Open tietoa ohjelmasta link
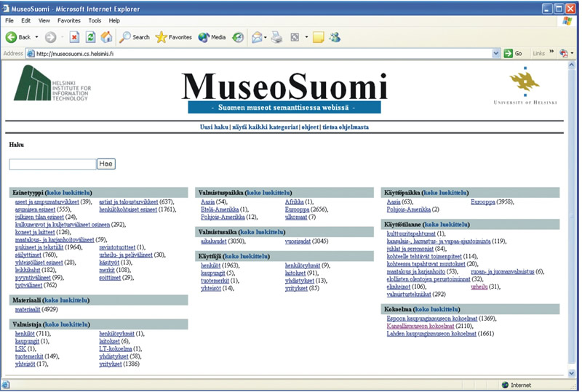 coord(346,127)
